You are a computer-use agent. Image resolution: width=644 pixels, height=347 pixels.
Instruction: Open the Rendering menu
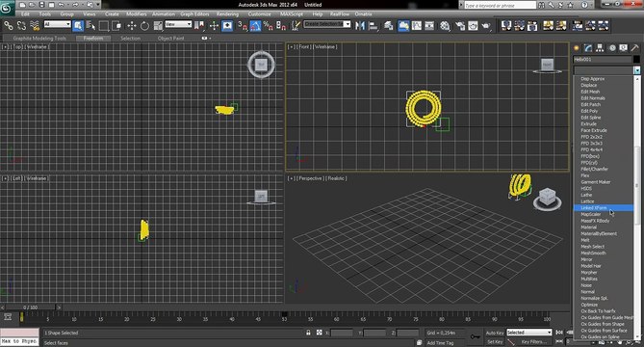(227, 14)
